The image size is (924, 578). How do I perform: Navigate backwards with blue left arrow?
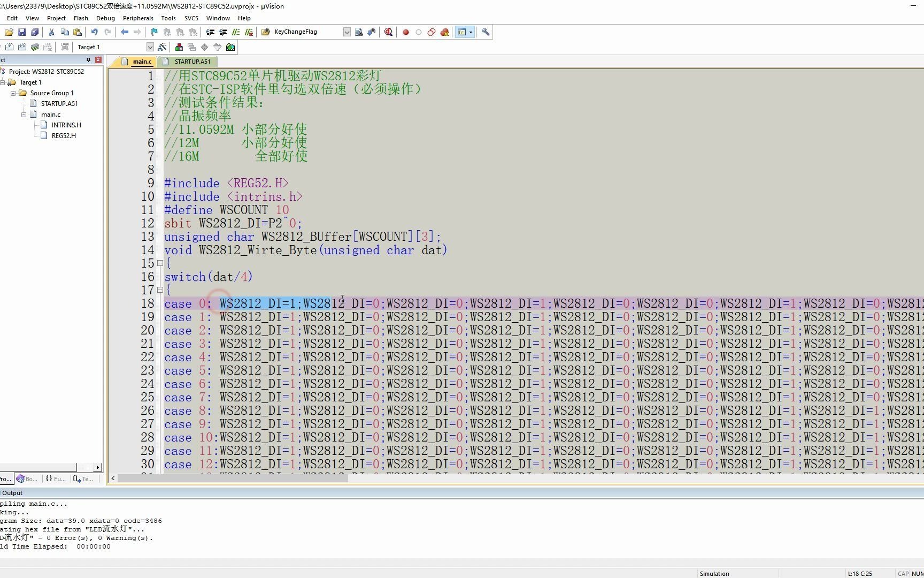click(x=125, y=32)
